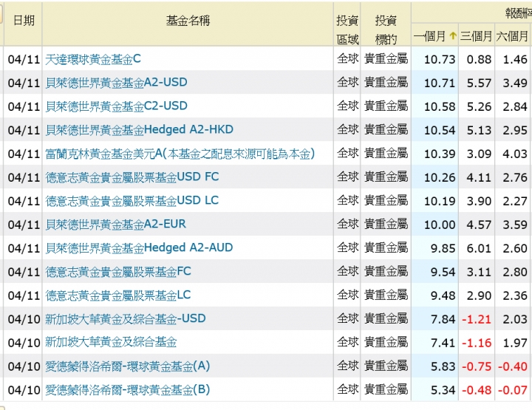The width and height of the screenshot is (532, 410).
Task: Open 德意志黃金貴金屬股票基金FC link
Action: (x=118, y=272)
